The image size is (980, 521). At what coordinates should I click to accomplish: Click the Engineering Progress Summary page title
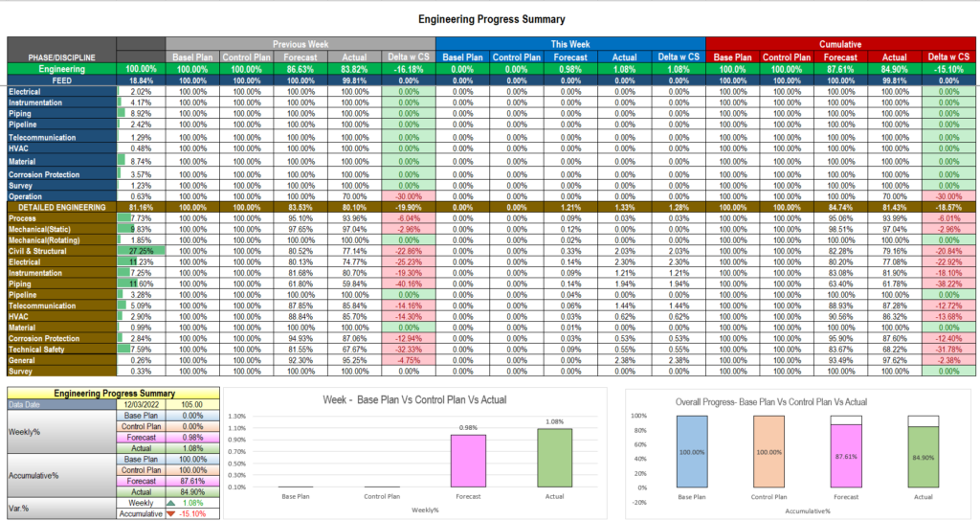[x=492, y=19]
